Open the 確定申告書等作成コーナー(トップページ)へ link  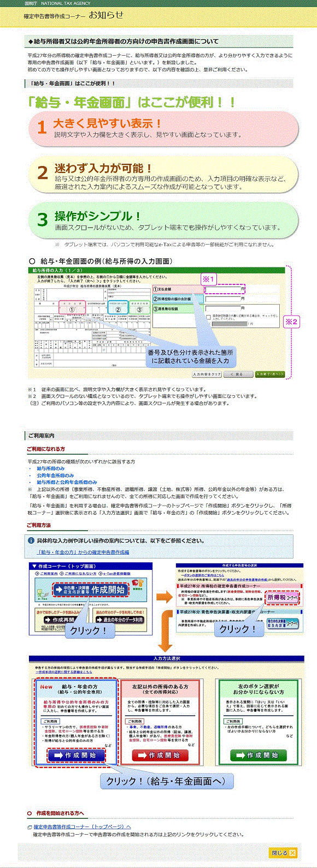pos(83,827)
